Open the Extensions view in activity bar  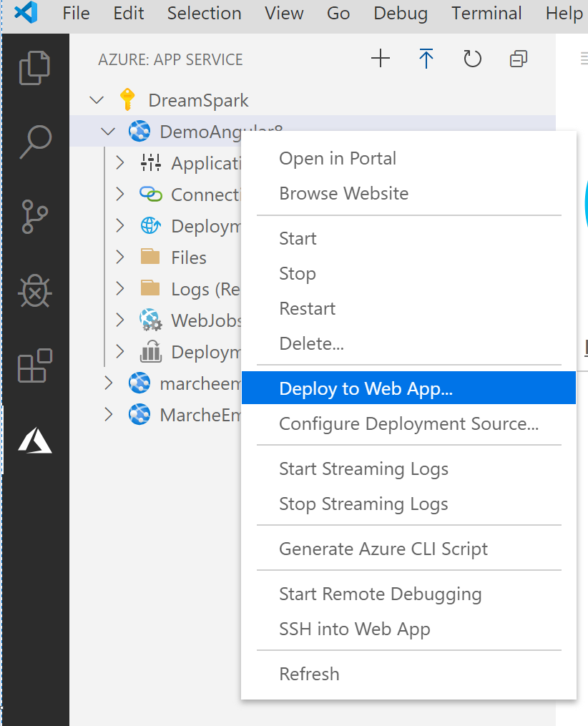35,366
